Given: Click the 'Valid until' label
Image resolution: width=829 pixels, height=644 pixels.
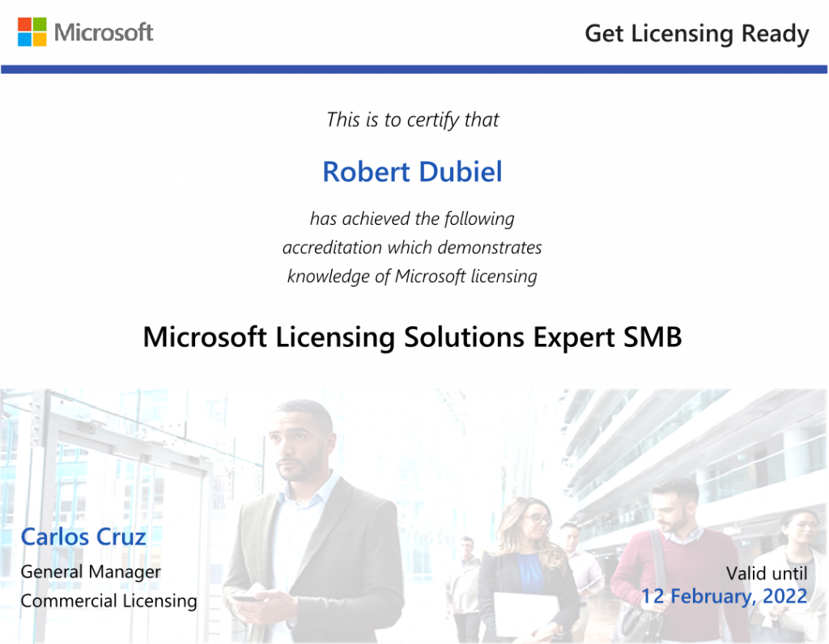Looking at the screenshot, I should point(767,573).
